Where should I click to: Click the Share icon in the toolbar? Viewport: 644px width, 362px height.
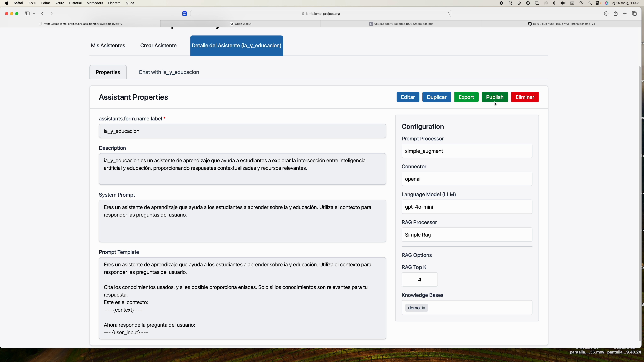(x=616, y=14)
